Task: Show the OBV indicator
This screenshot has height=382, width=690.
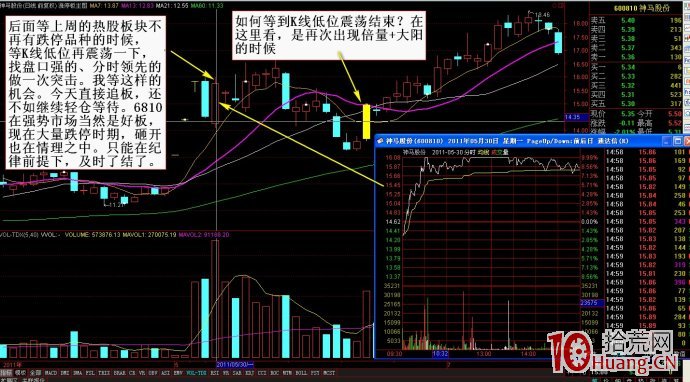Action: (153, 372)
